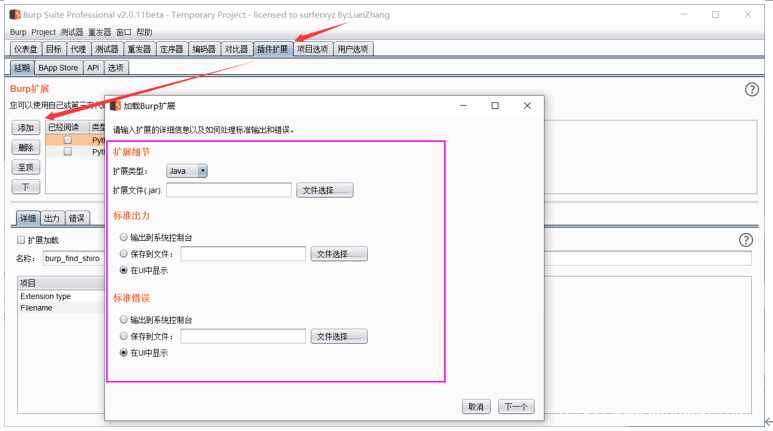Minimize the Burp Suite main window
Screen dimensions: 773x431
click(x=684, y=15)
